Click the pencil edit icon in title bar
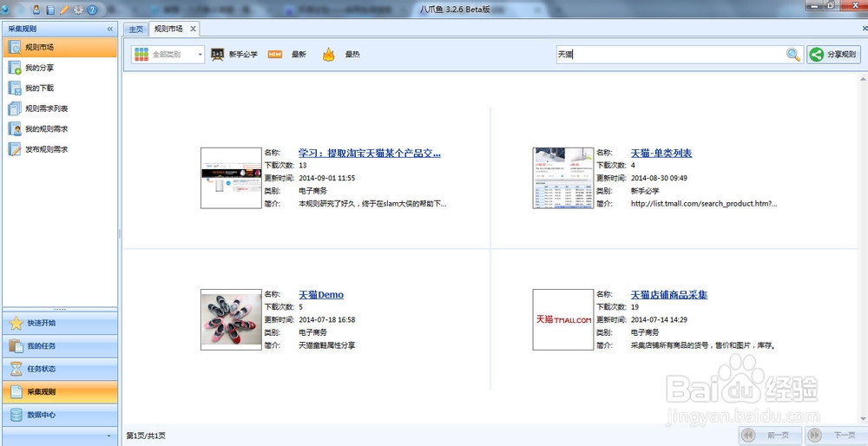868x446 pixels. click(64, 10)
